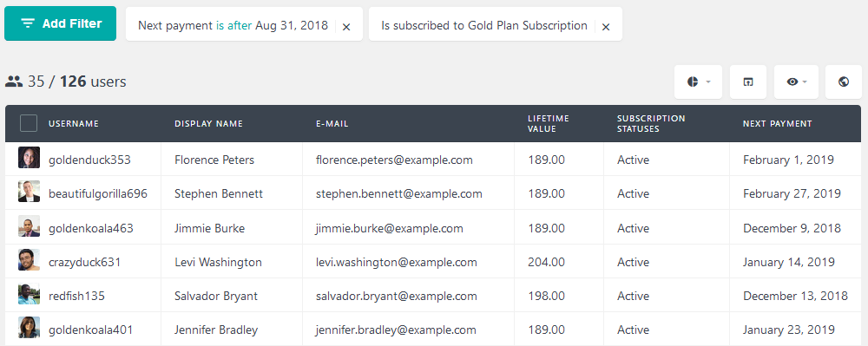Click beautifulgorilla696's avatar image

pos(29,192)
